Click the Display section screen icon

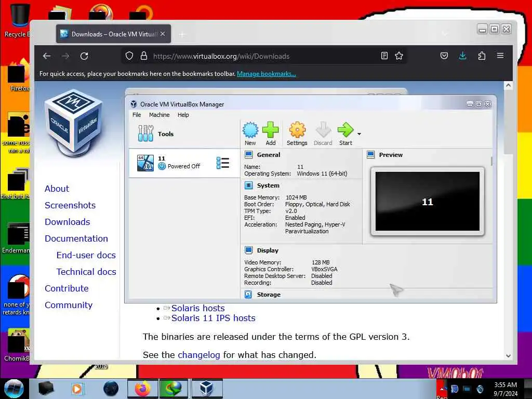click(x=249, y=250)
